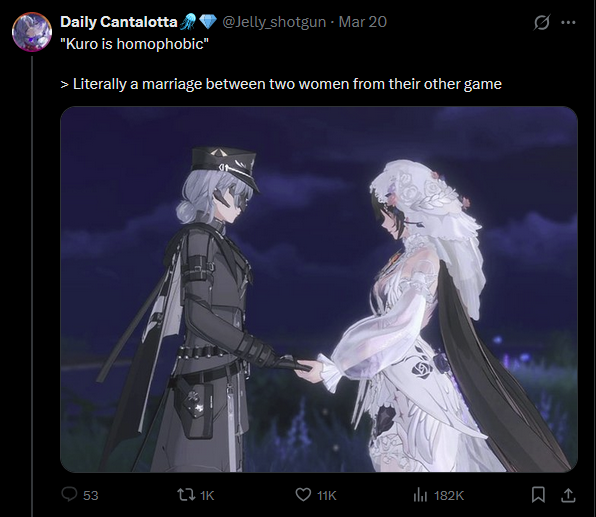Screen dimensions: 596x517
Task: Click the reply speech bubble icon
Action: 69,495
